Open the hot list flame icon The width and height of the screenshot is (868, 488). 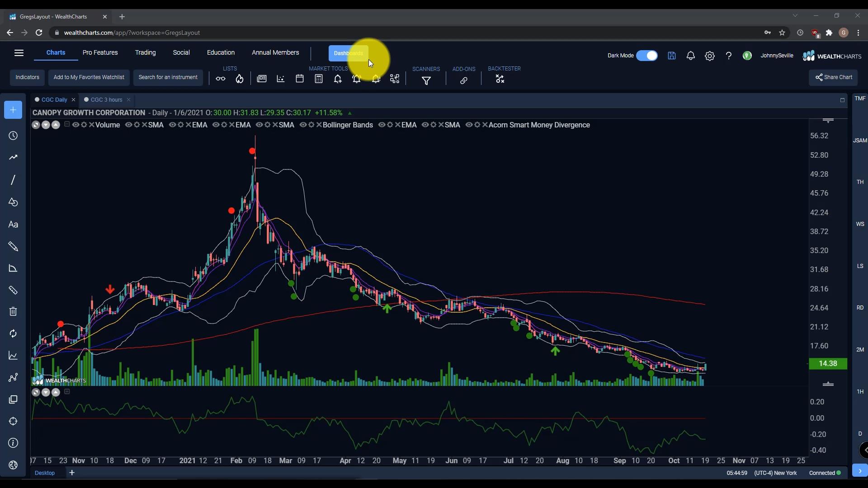coord(240,79)
